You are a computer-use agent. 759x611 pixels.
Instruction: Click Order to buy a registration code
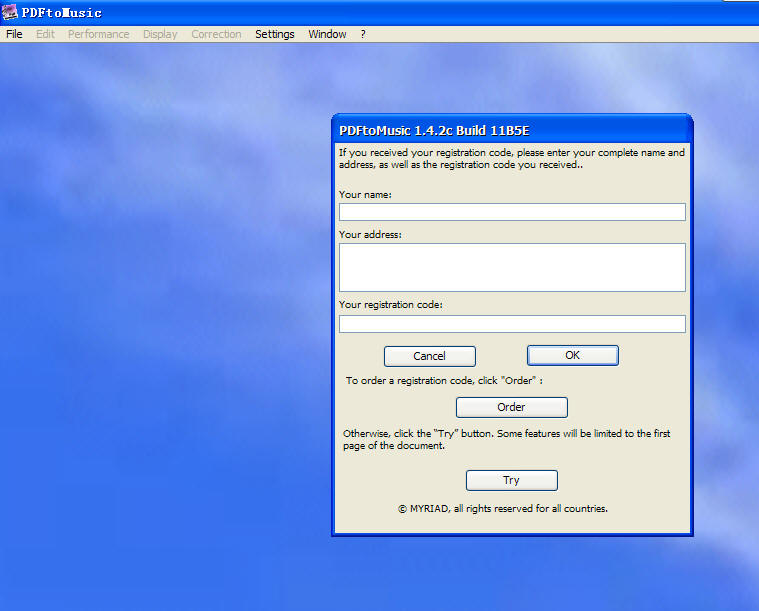click(512, 407)
